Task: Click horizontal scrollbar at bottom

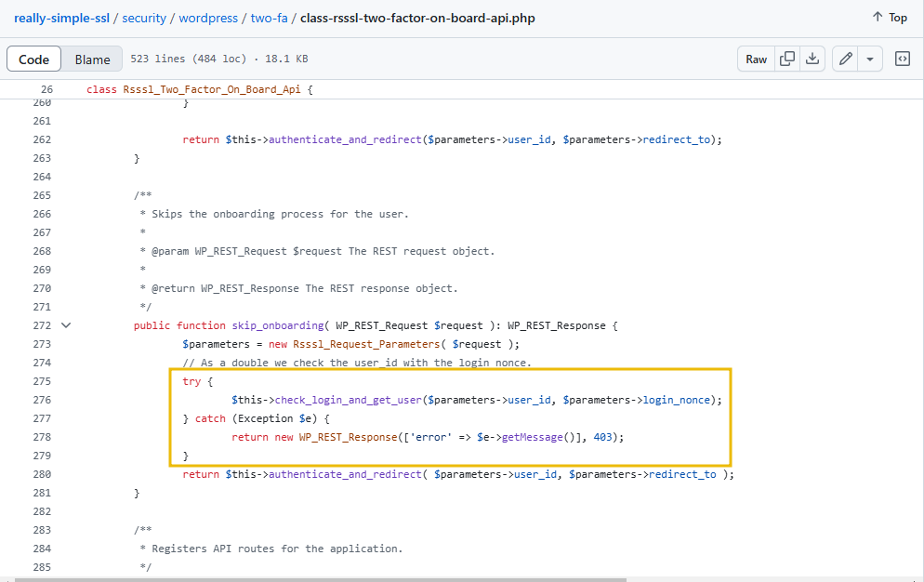Action: [321, 579]
